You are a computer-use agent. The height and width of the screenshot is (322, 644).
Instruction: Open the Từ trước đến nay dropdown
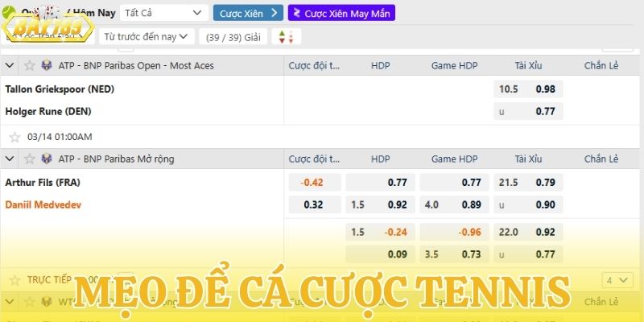[147, 36]
